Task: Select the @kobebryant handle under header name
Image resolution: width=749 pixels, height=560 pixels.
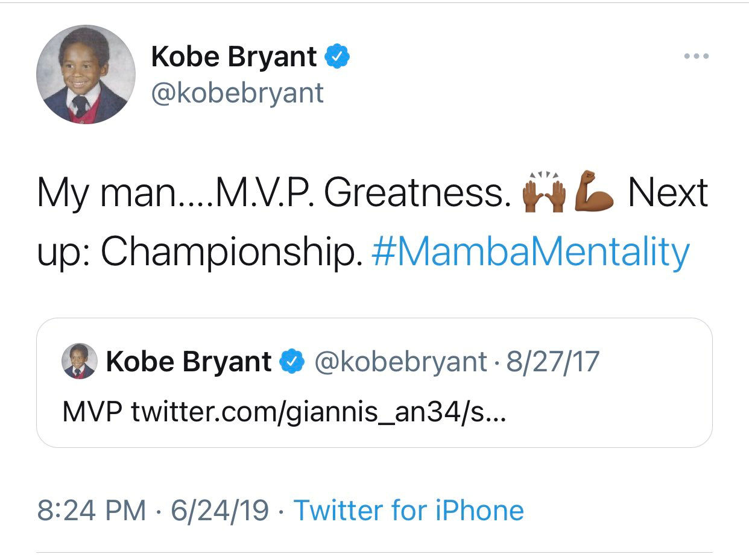Action: pos(237,93)
